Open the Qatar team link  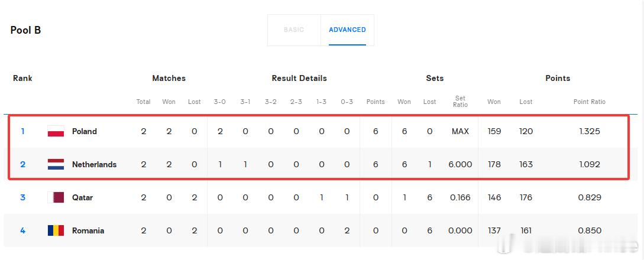click(x=83, y=198)
